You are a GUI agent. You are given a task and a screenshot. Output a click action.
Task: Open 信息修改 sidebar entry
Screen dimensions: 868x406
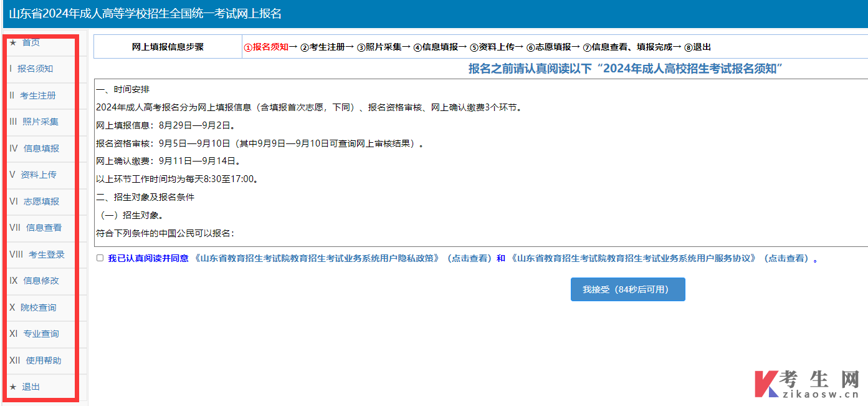(41, 281)
